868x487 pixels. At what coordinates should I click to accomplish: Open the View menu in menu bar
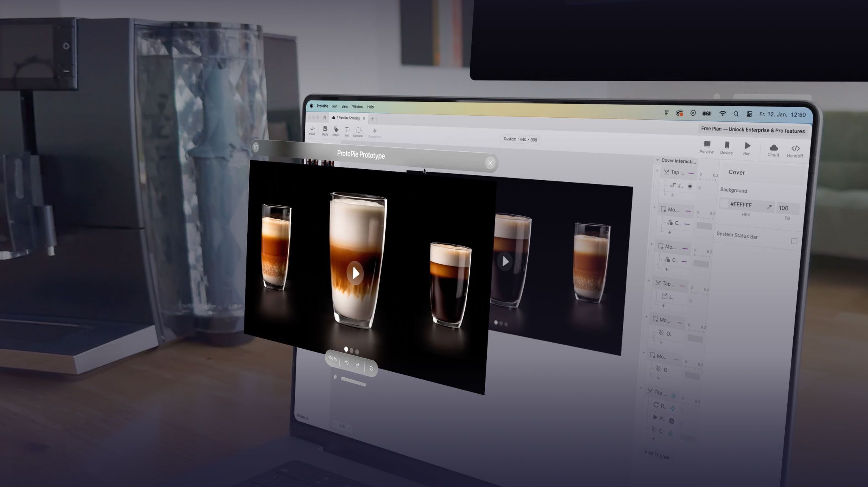pyautogui.click(x=345, y=106)
